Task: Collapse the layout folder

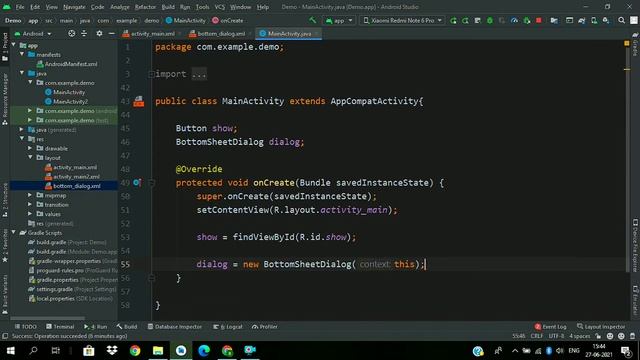Action: tap(30, 158)
